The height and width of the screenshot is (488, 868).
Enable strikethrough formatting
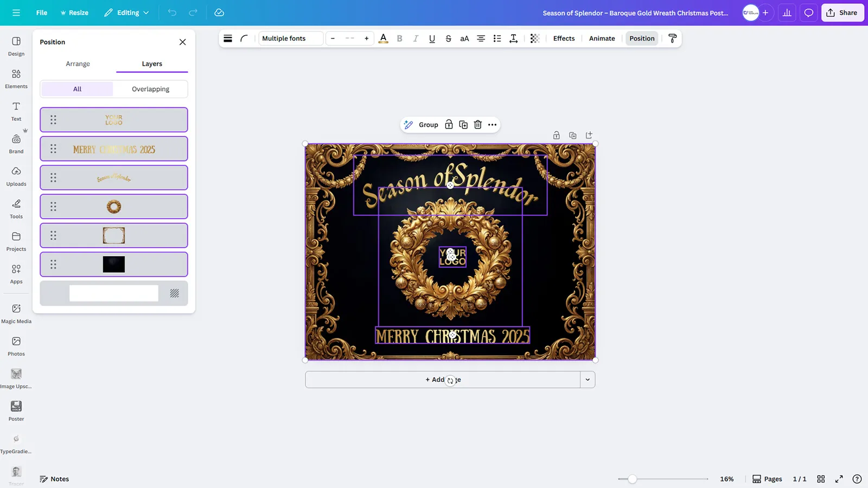point(448,38)
